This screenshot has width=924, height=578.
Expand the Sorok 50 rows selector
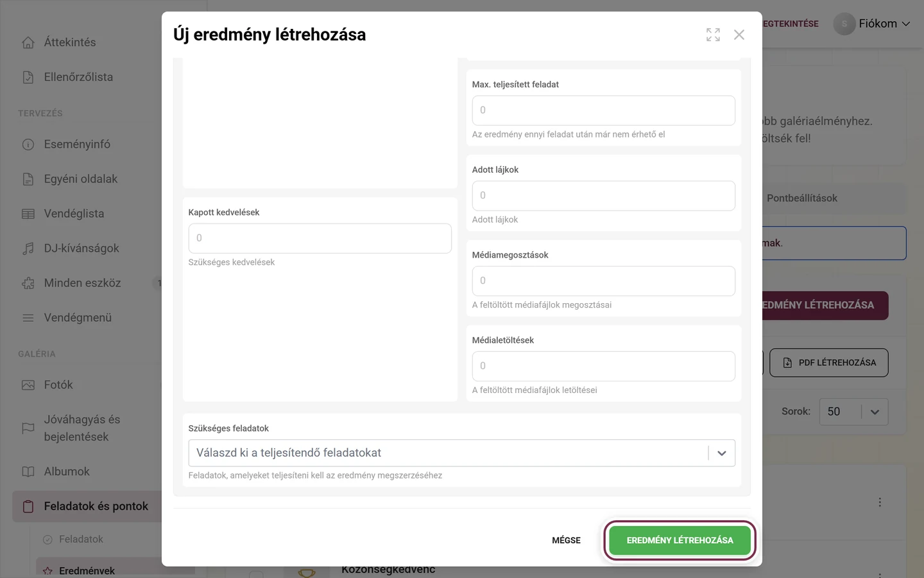[853, 412]
